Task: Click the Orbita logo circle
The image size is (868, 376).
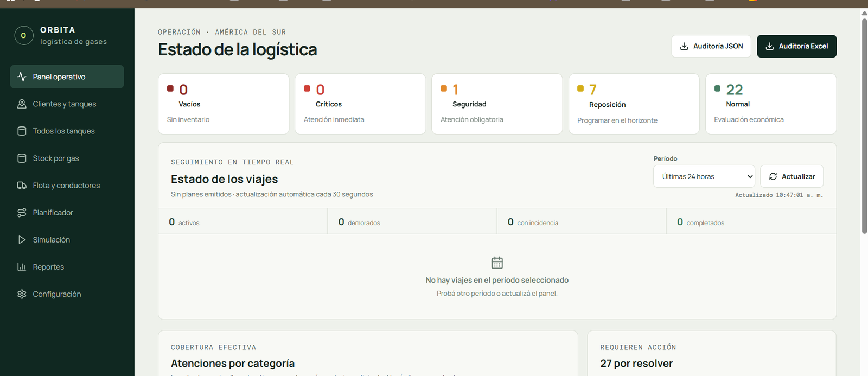Action: pos(23,35)
